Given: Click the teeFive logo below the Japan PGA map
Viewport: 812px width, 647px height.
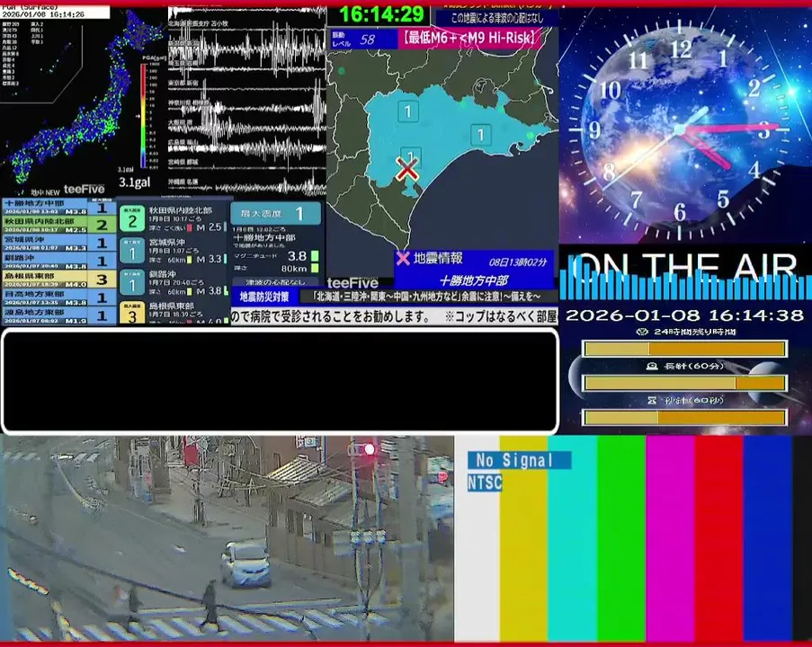Looking at the screenshot, I should tap(84, 189).
